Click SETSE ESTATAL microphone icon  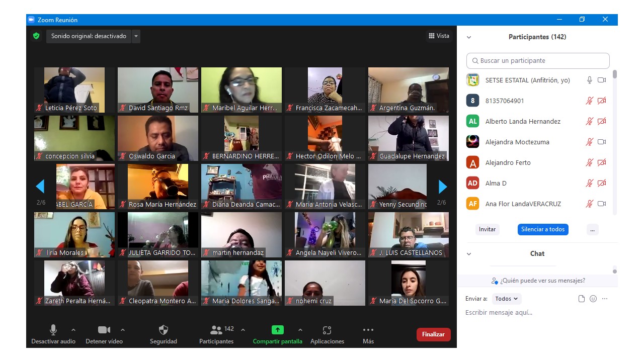[590, 80]
